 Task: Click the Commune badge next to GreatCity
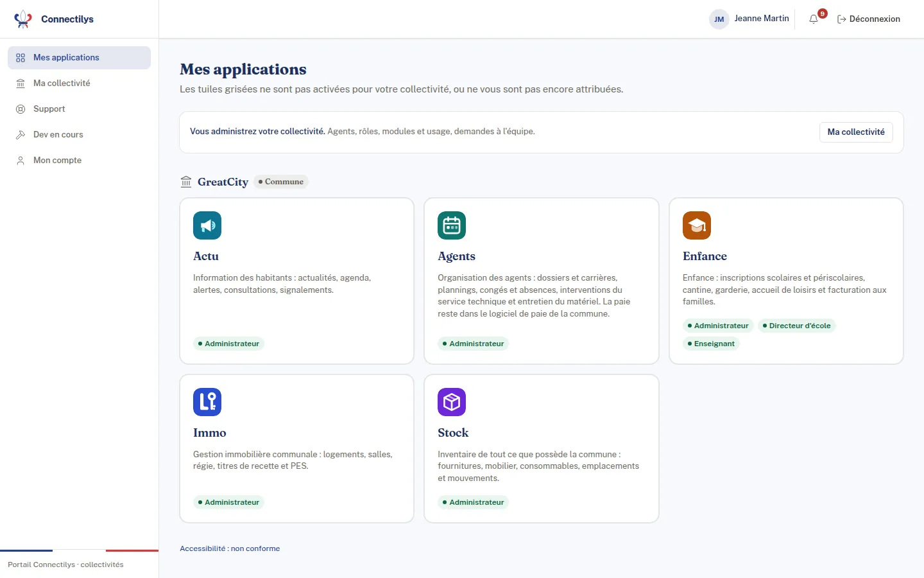pos(281,182)
